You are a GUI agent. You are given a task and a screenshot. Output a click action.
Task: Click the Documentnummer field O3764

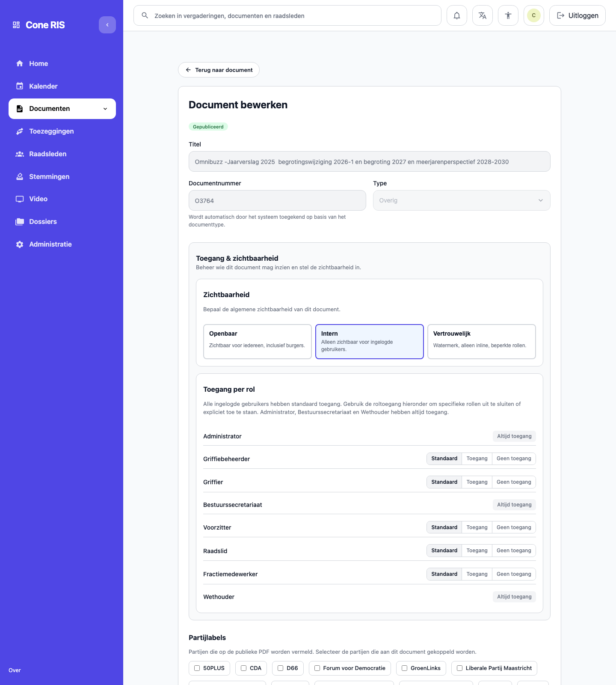[x=277, y=200]
